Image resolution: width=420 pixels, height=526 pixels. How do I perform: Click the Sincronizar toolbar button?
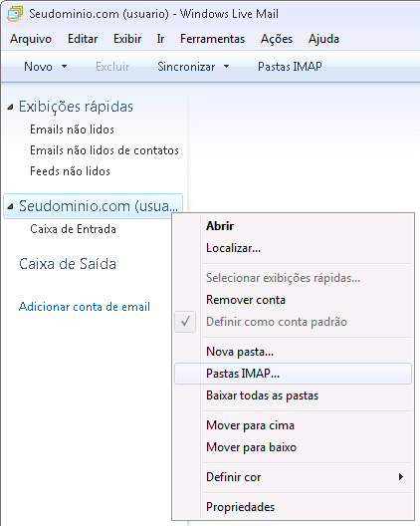186,67
